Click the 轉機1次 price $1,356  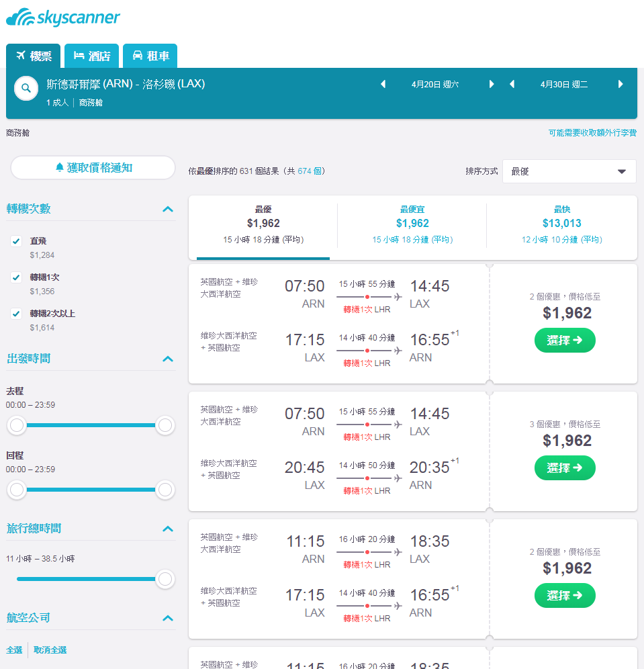pos(42,292)
